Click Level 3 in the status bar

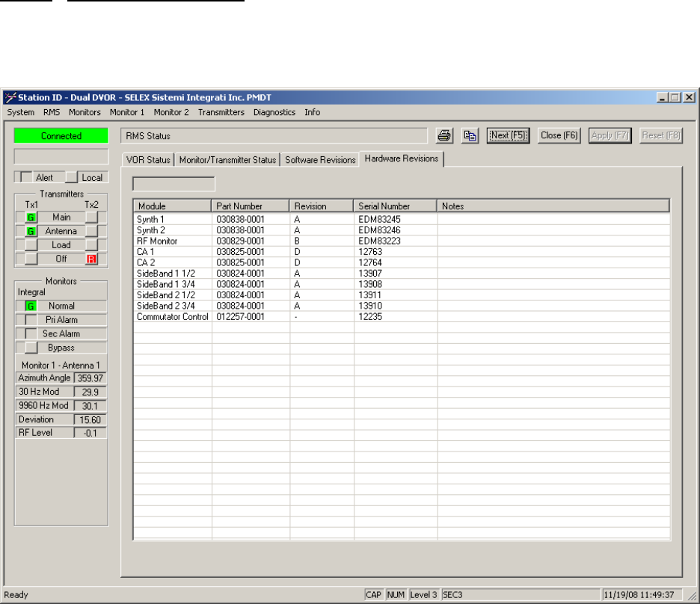[423, 594]
